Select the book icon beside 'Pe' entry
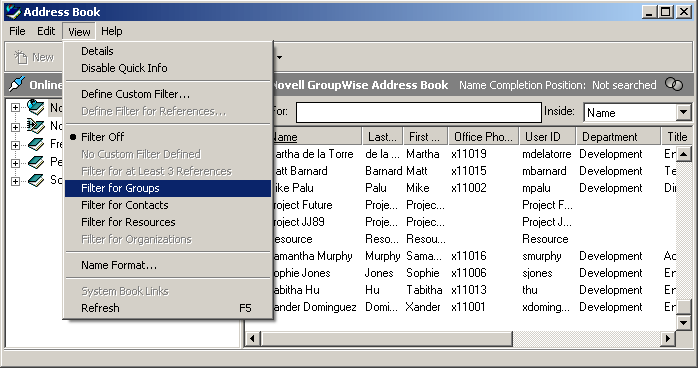This screenshot has height=368, width=698. [x=36, y=162]
